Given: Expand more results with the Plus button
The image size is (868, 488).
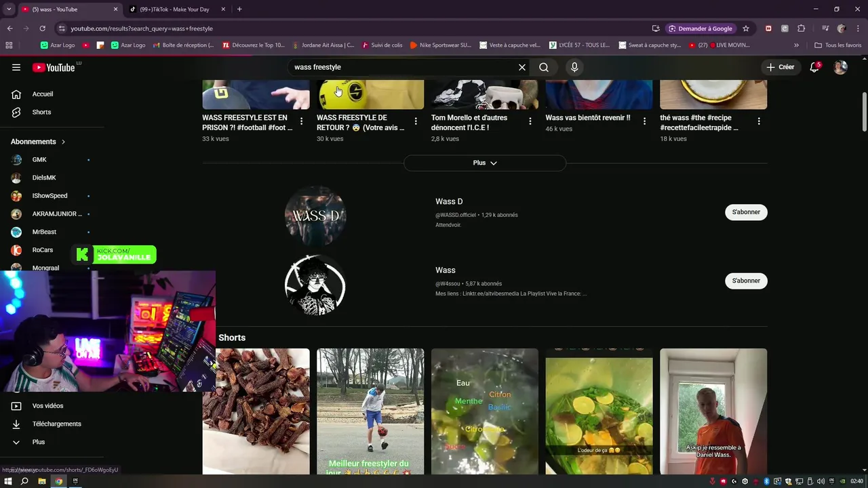Looking at the screenshot, I should coord(485,163).
